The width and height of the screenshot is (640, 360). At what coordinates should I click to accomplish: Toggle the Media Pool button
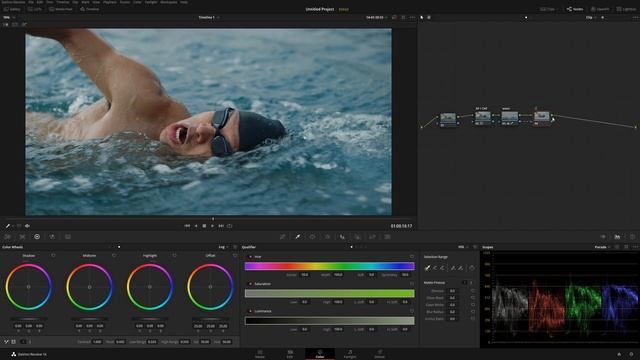pos(61,9)
